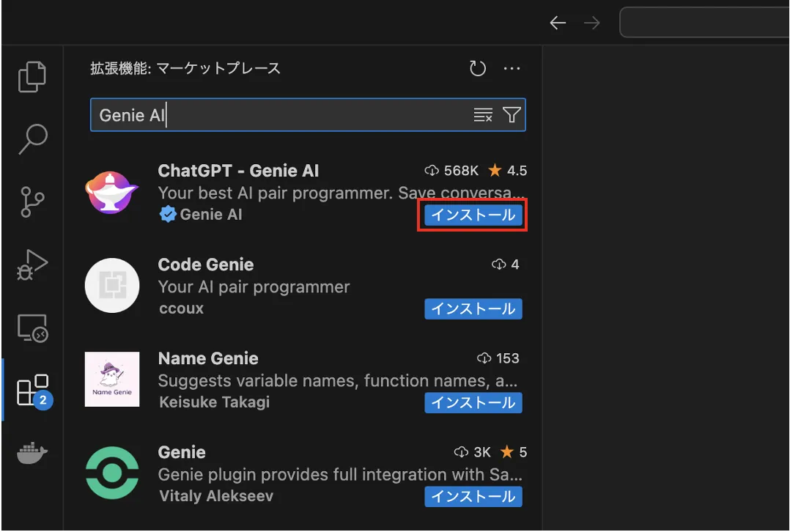Open the Remote Explorer view
Viewport: 790px width, 532px height.
tap(32, 328)
